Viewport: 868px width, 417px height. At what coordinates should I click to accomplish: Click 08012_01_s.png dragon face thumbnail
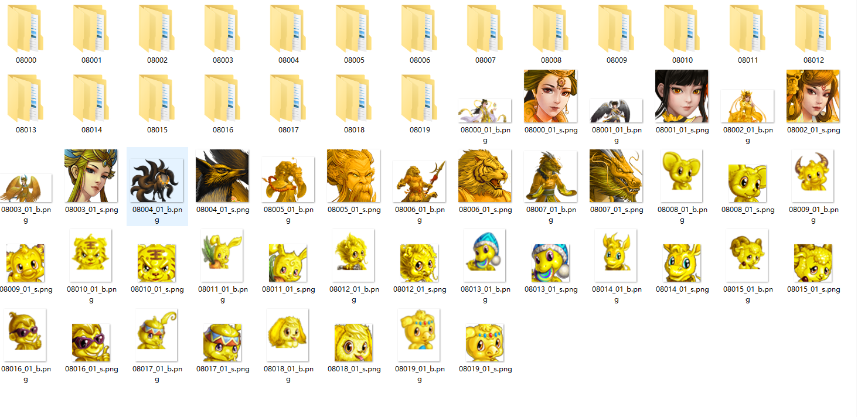[x=419, y=263]
